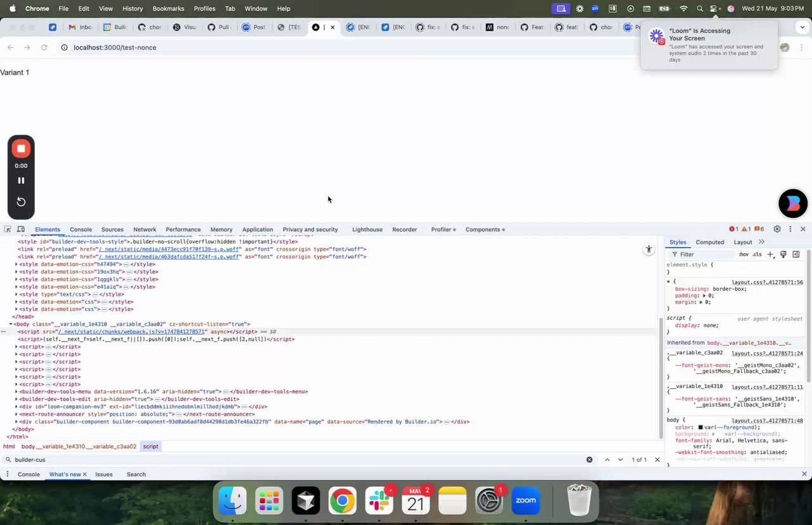This screenshot has width=812, height=525.
Task: Switch to the Sources panel
Action: click(x=112, y=229)
